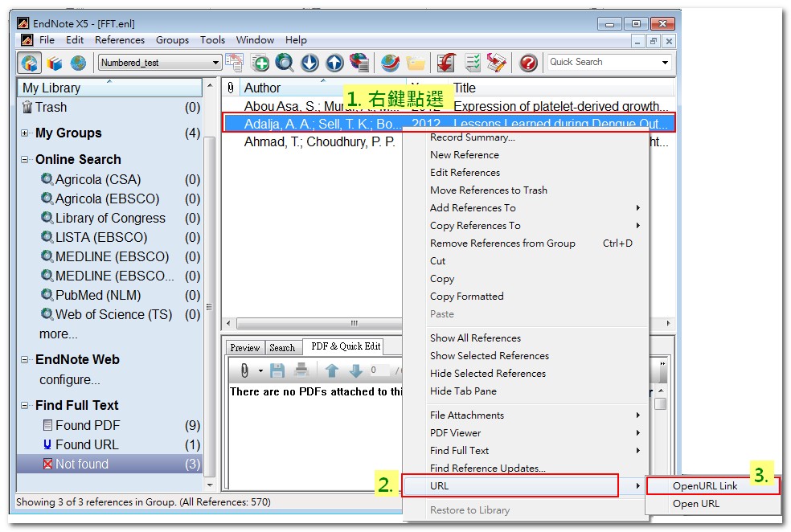This screenshot has width=791, height=532.
Task: Click the Insert Citation red arrow icon
Action: pos(446,63)
